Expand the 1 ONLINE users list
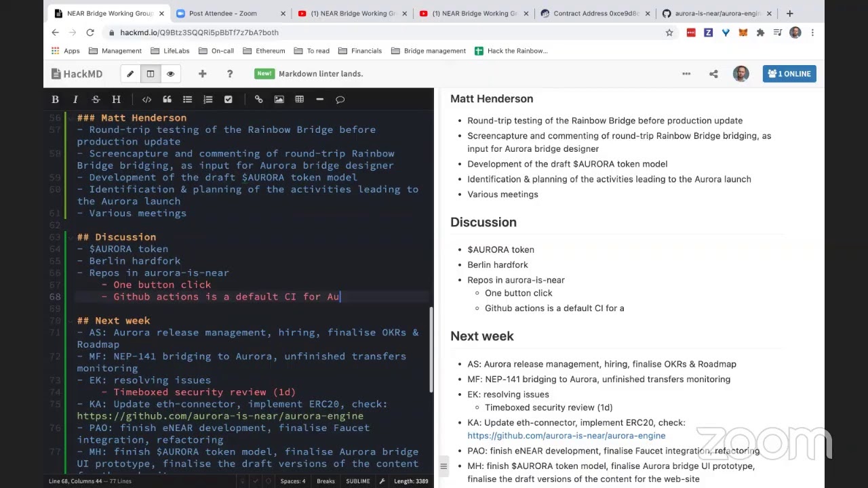Image resolution: width=868 pixels, height=488 pixels. (789, 74)
